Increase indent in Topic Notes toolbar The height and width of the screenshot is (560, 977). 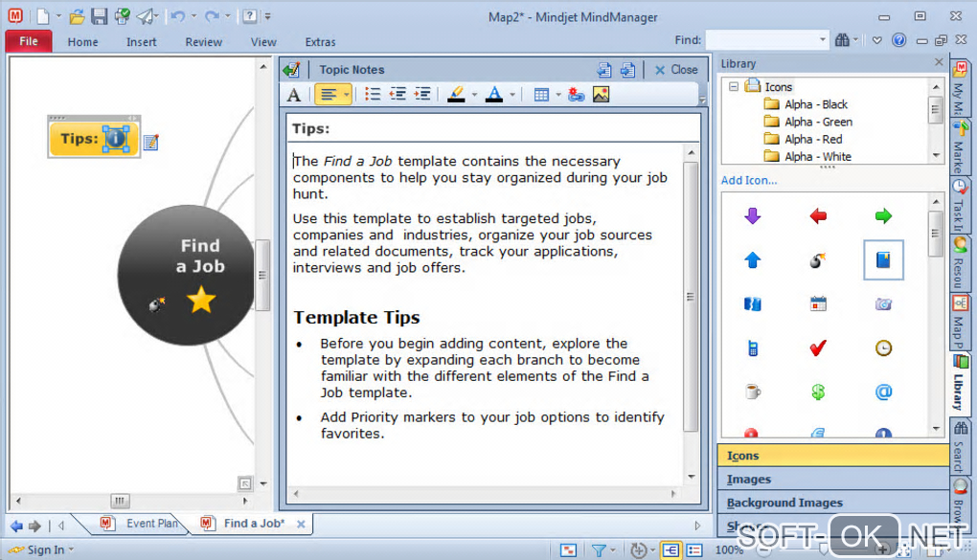coord(422,95)
